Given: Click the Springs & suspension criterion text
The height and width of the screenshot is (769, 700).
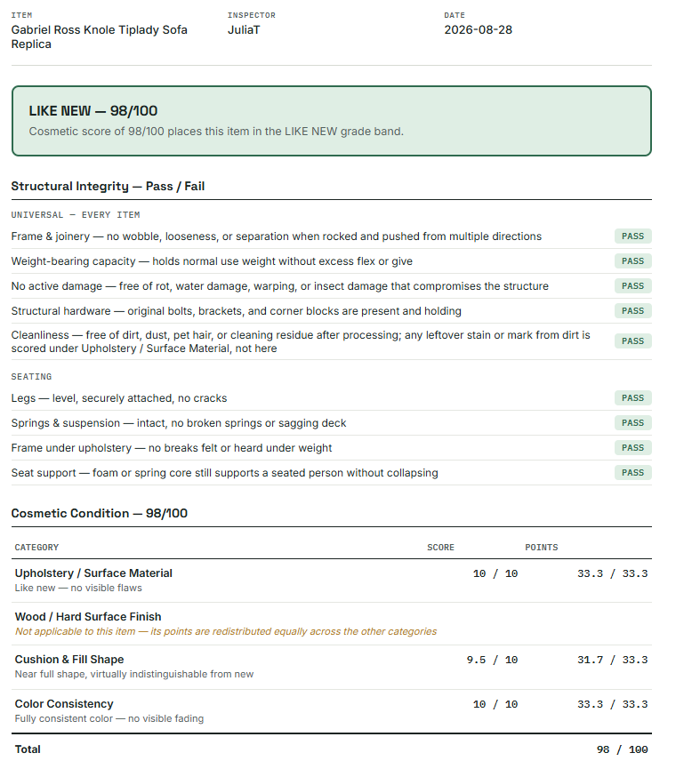Looking at the screenshot, I should pos(179,423).
